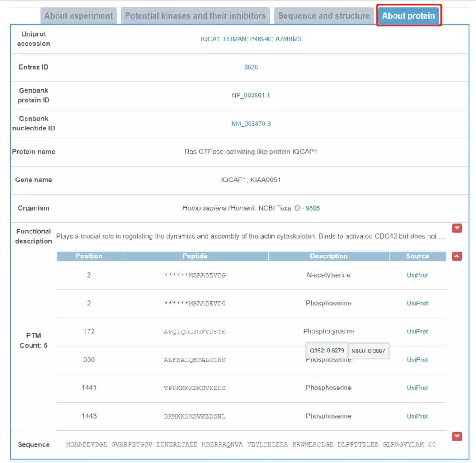The width and height of the screenshot is (476, 463).
Task: Click Entrez ID 8826 link
Action: coord(251,67)
